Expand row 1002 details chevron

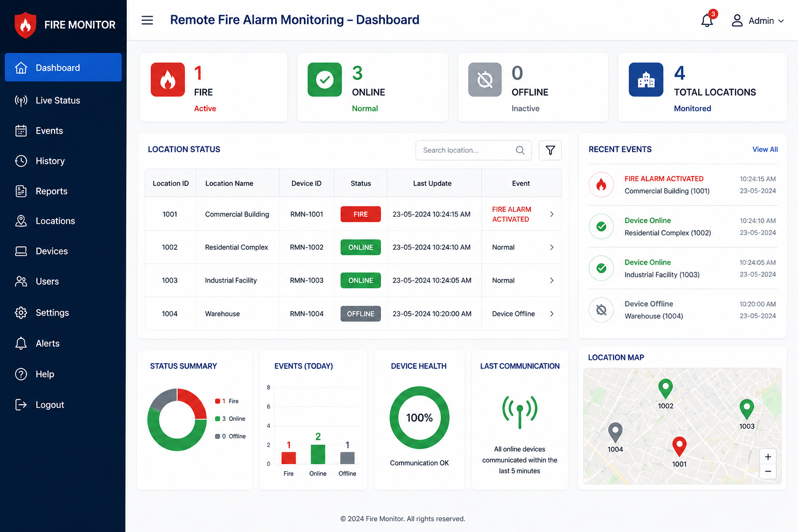tap(552, 247)
